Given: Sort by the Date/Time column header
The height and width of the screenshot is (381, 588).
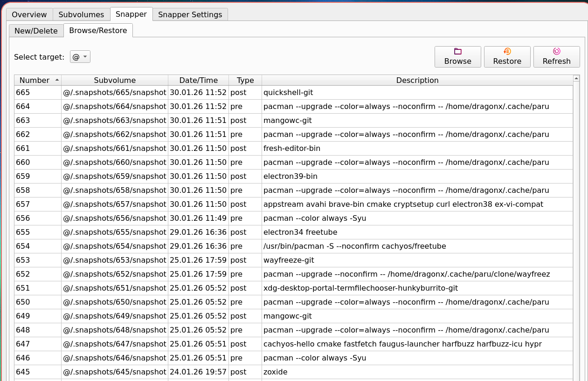Looking at the screenshot, I should point(198,80).
